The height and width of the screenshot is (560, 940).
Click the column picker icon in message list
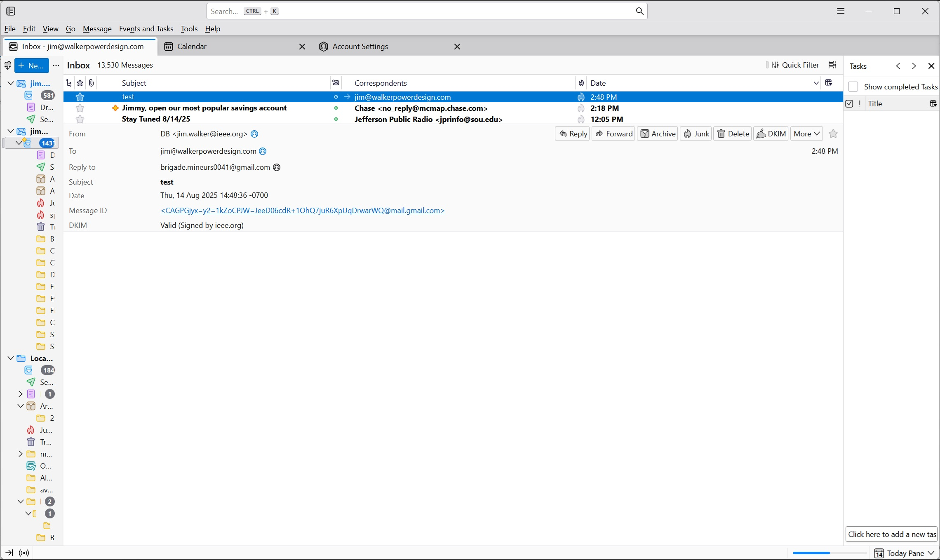[x=828, y=83]
